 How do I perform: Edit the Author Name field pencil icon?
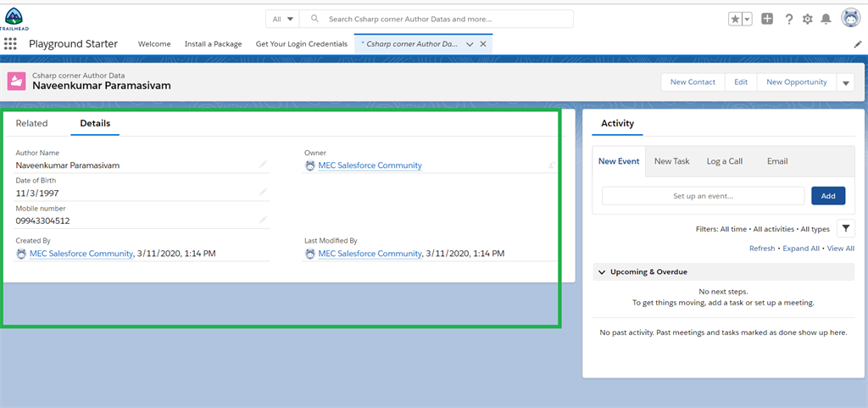pos(263,165)
